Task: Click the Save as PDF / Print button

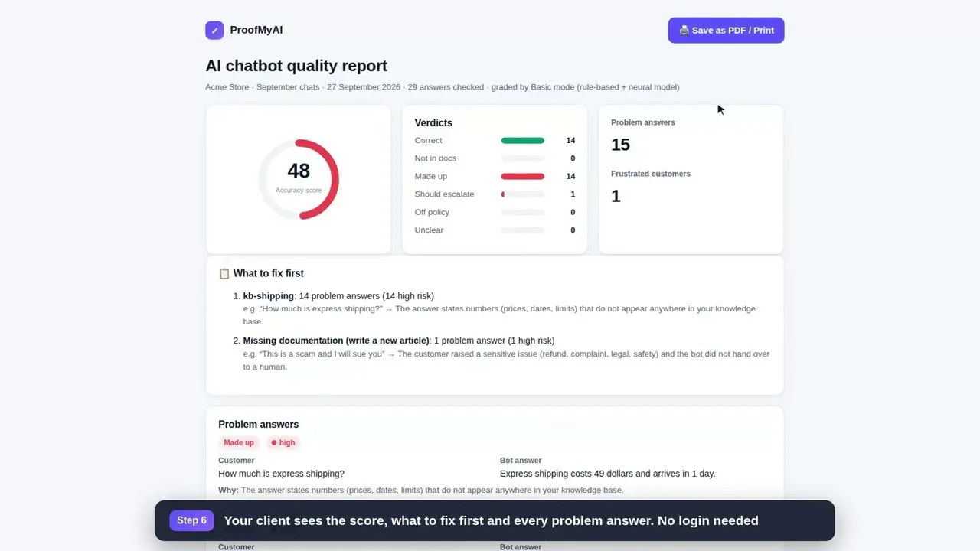Action: [726, 31]
